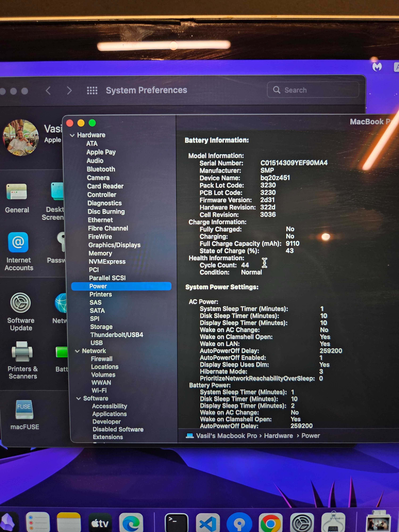
Task: Launch Microsoft Edge from the dock
Action: pyautogui.click(x=131, y=523)
